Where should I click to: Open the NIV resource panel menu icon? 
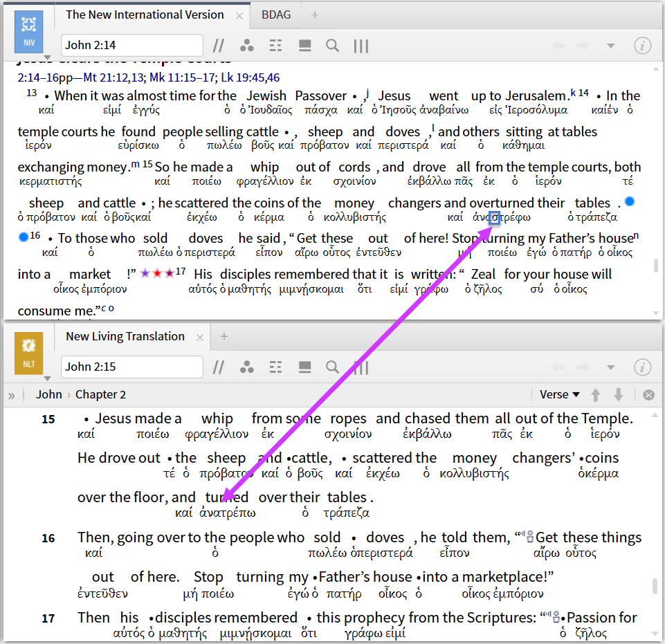[29, 32]
